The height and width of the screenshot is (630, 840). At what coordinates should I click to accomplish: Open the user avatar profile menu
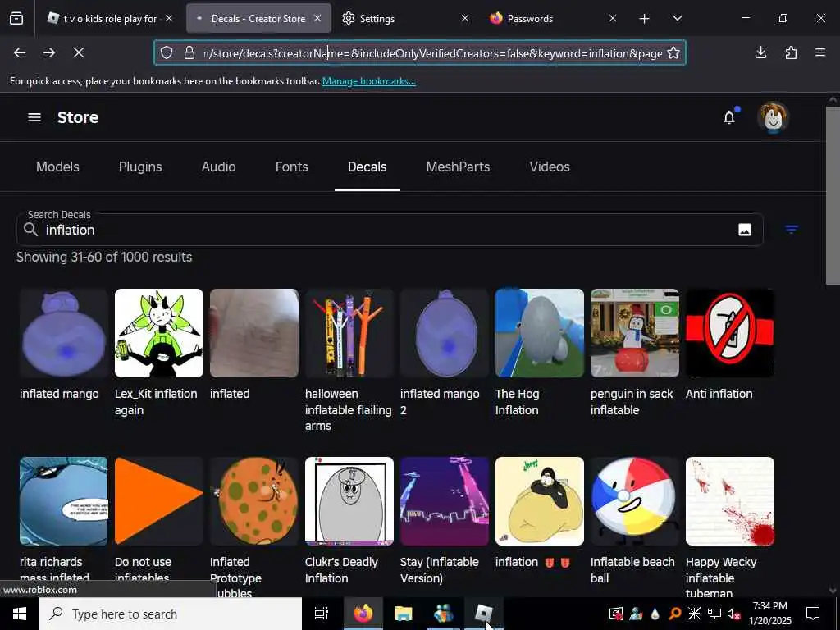(x=773, y=117)
